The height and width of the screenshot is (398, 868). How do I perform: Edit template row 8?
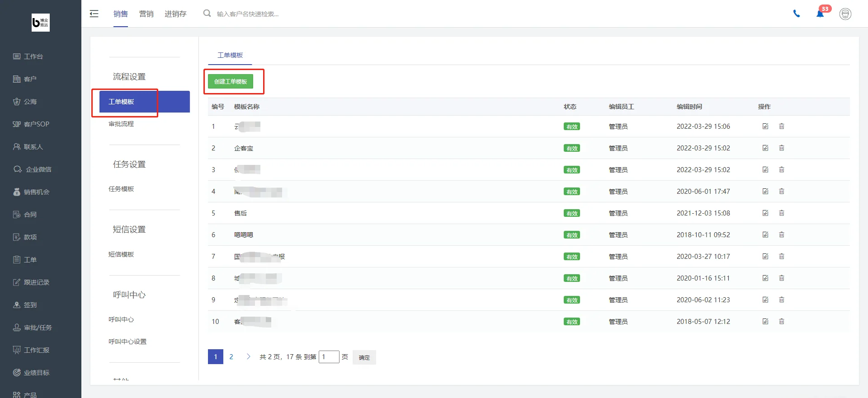(765, 278)
